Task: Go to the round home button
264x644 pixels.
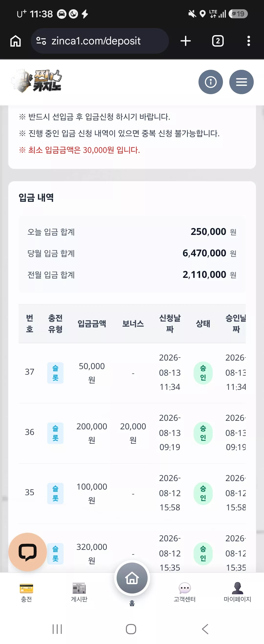Action: click(x=132, y=578)
